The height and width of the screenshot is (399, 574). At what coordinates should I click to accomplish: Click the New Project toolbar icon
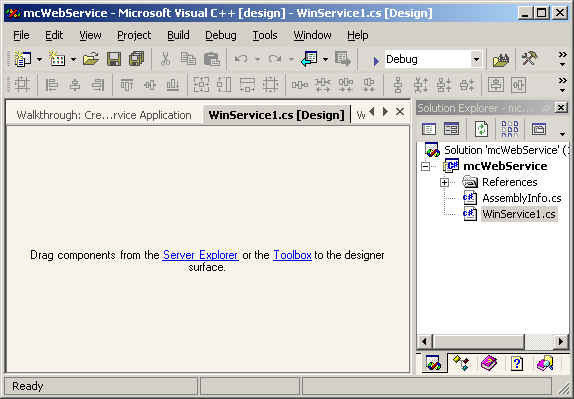(x=22, y=59)
